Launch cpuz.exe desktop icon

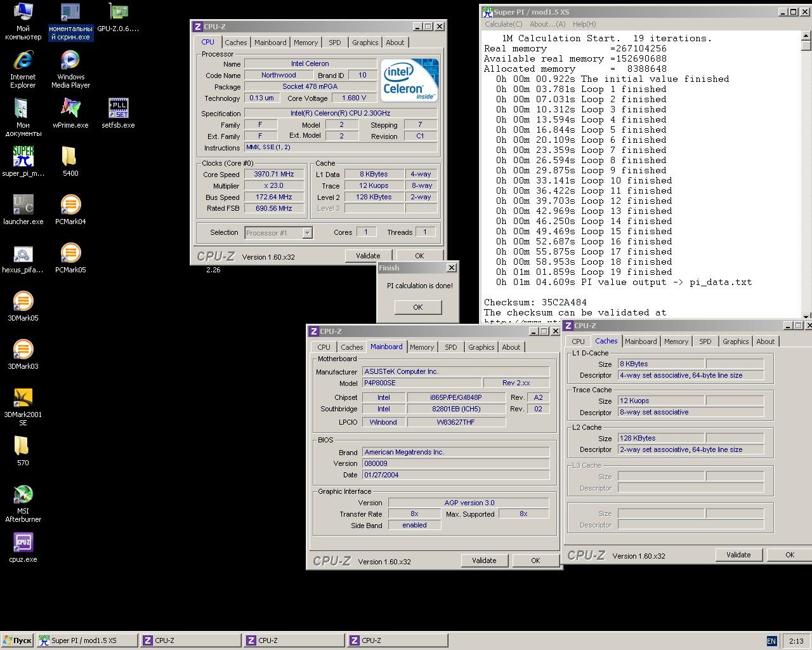pos(23,548)
